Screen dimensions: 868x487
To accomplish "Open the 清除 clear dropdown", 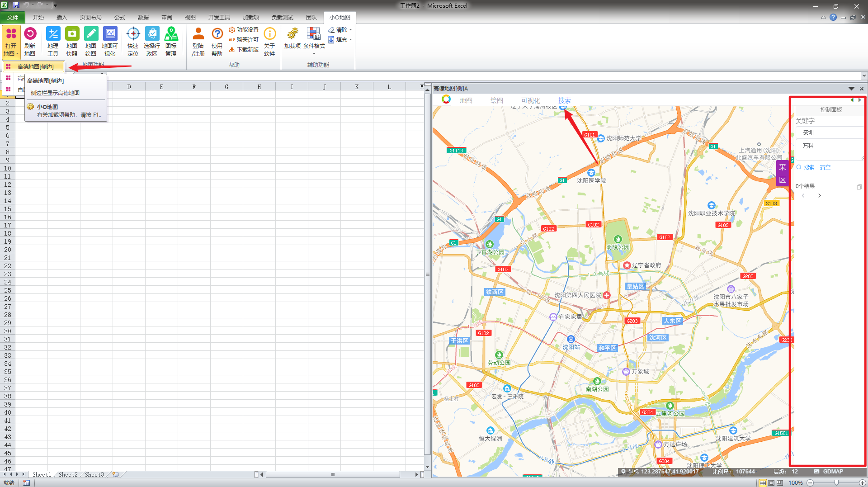I will 340,30.
